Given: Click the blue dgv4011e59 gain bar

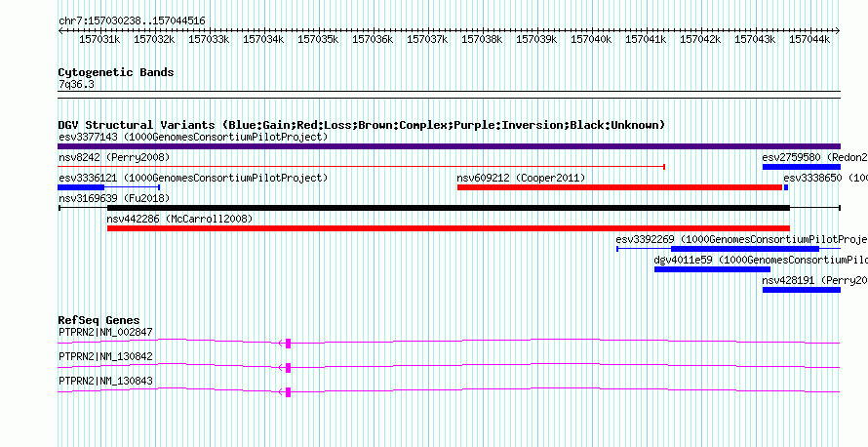Looking at the screenshot, I should coord(713,269).
